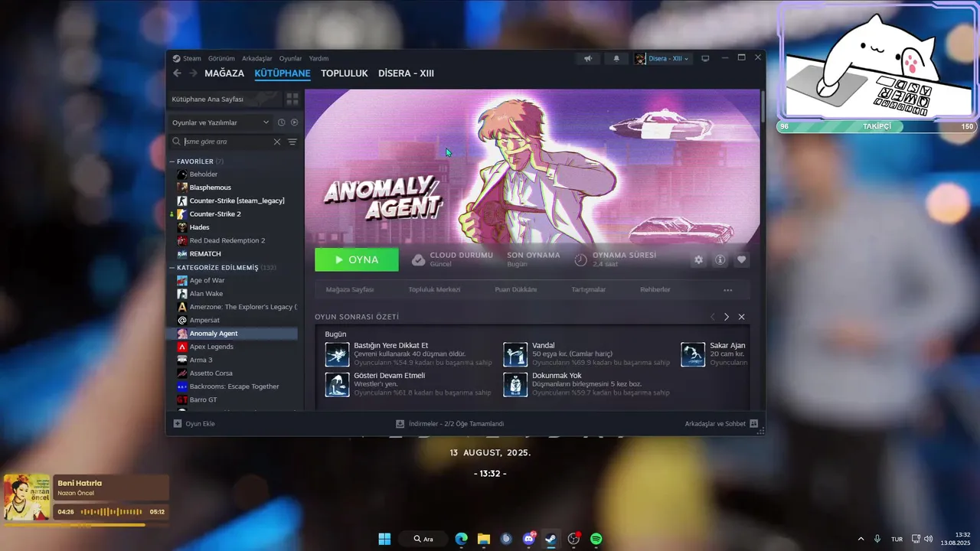The width and height of the screenshot is (980, 551).
Task: Switch to the TOPLULUK tab
Action: 345,73
